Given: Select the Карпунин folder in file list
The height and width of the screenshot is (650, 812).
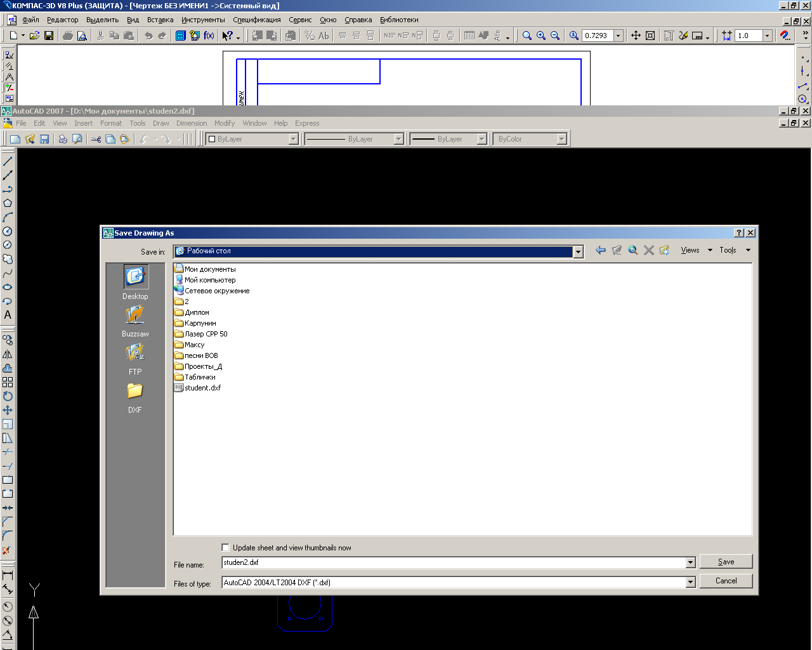Looking at the screenshot, I should (195, 323).
